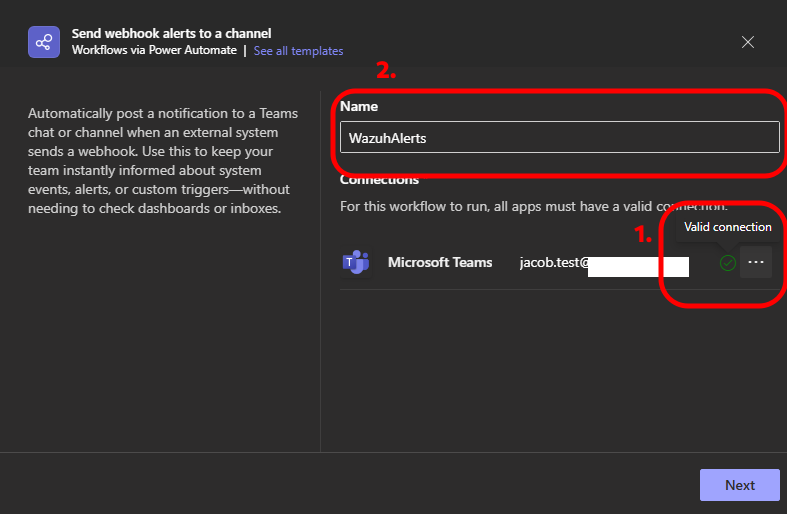Viewport: 787px width, 514px height.
Task: Click the Next button
Action: (739, 485)
